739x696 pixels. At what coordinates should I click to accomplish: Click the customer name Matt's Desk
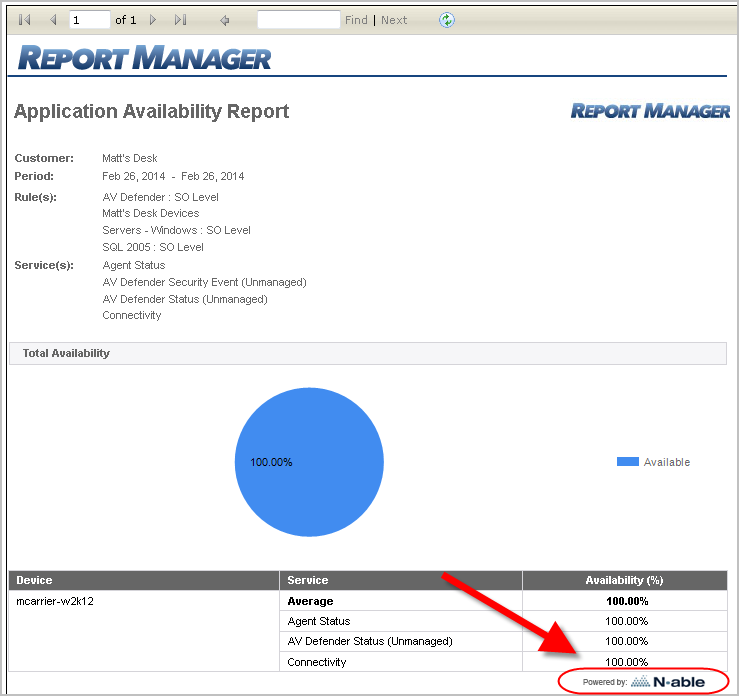(130, 158)
